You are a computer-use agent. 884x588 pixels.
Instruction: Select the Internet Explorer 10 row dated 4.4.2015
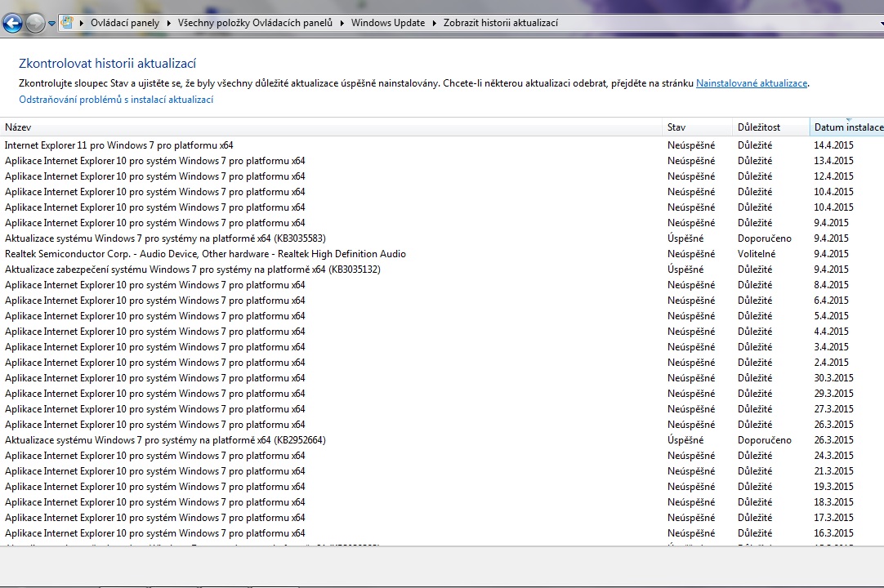coord(442,332)
